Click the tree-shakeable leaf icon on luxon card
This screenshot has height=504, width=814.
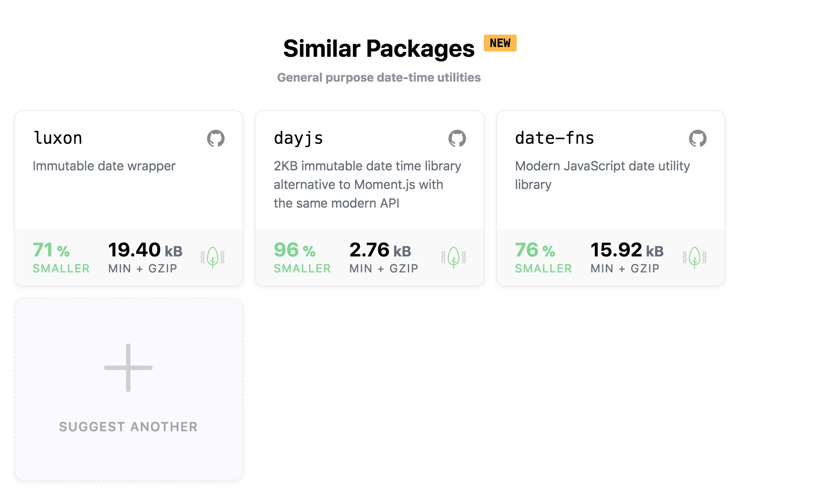213,257
